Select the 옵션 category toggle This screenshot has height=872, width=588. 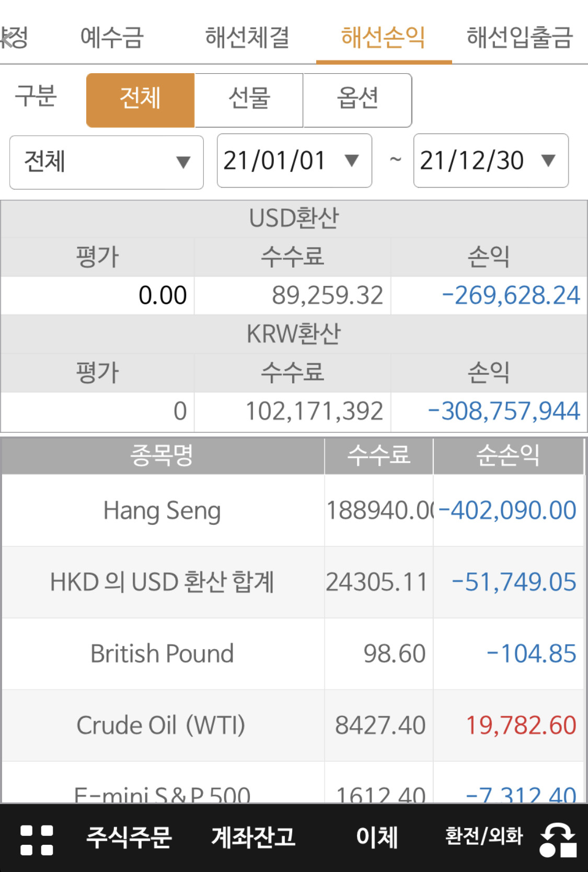(358, 100)
